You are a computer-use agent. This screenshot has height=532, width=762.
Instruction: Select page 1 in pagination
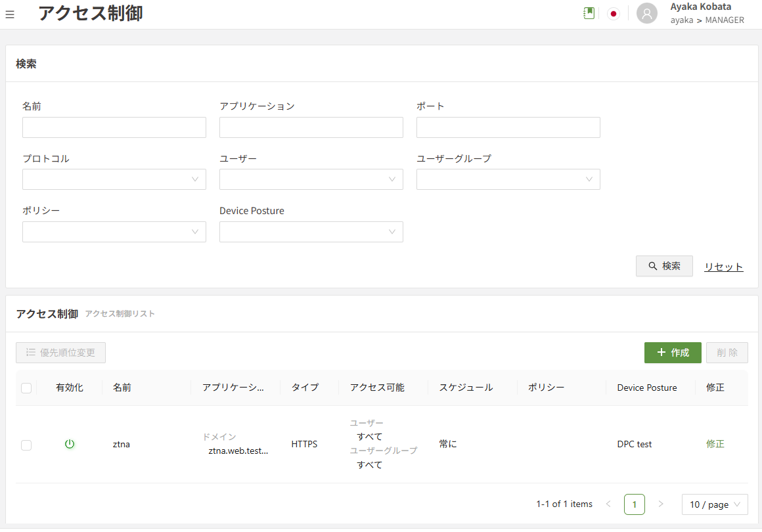tap(635, 504)
